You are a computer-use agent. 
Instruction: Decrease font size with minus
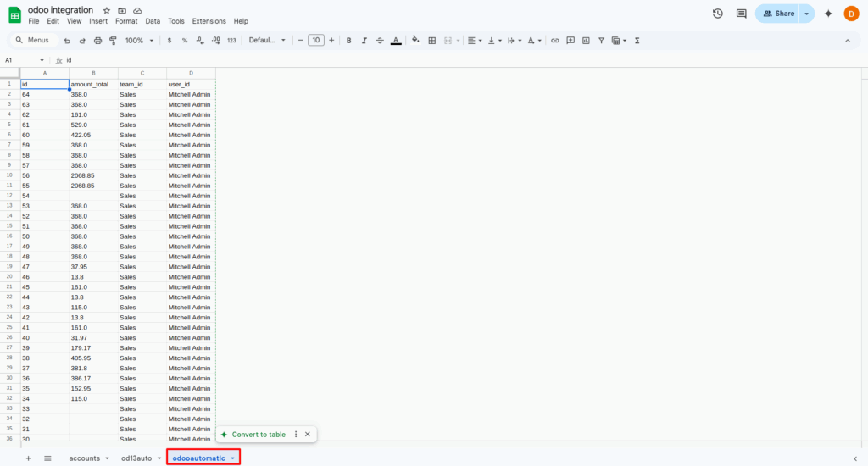301,41
